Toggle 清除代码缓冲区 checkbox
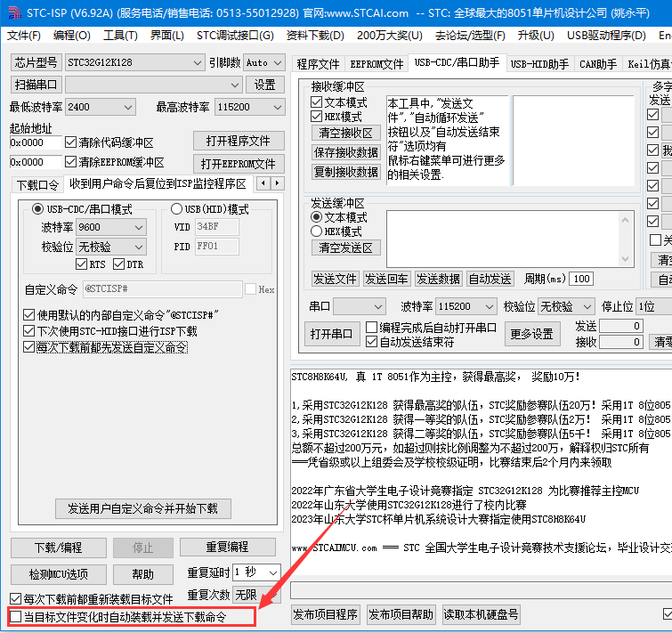 click(70, 142)
